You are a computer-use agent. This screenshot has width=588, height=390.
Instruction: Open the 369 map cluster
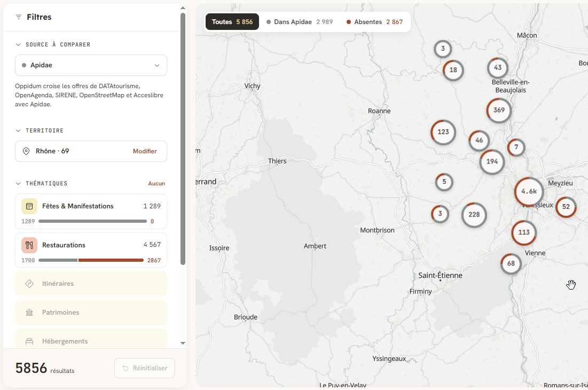[499, 110]
